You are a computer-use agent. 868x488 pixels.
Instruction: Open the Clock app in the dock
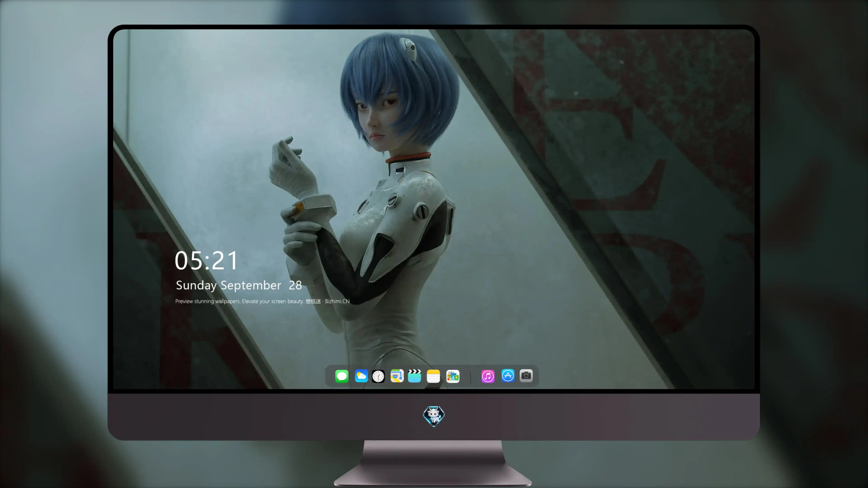pos(378,376)
